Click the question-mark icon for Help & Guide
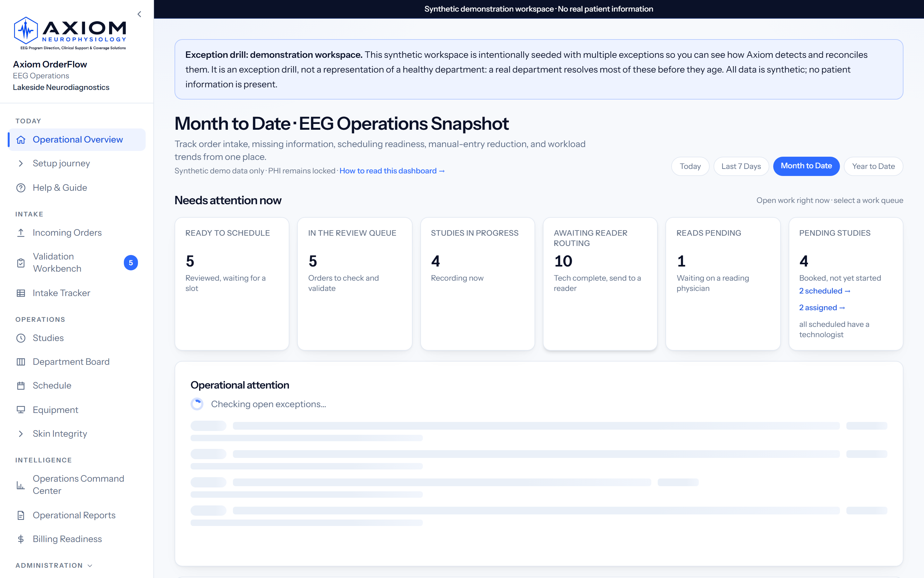 [x=21, y=188]
